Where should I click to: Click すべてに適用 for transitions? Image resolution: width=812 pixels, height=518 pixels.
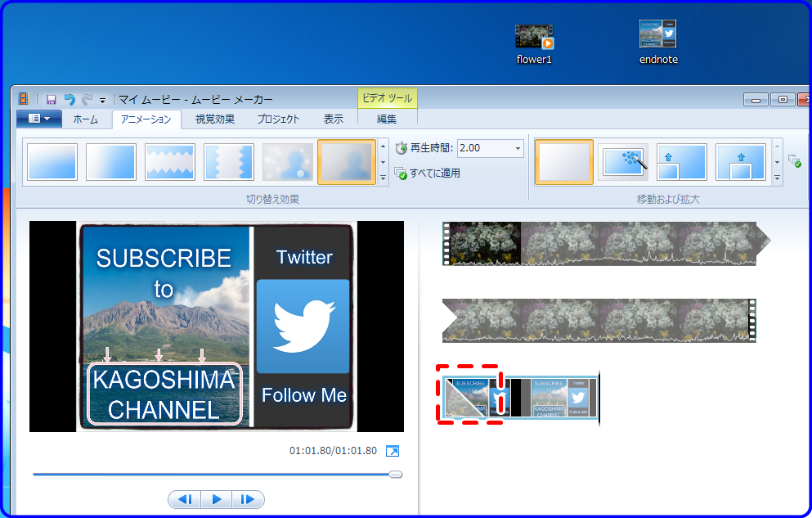click(x=428, y=173)
